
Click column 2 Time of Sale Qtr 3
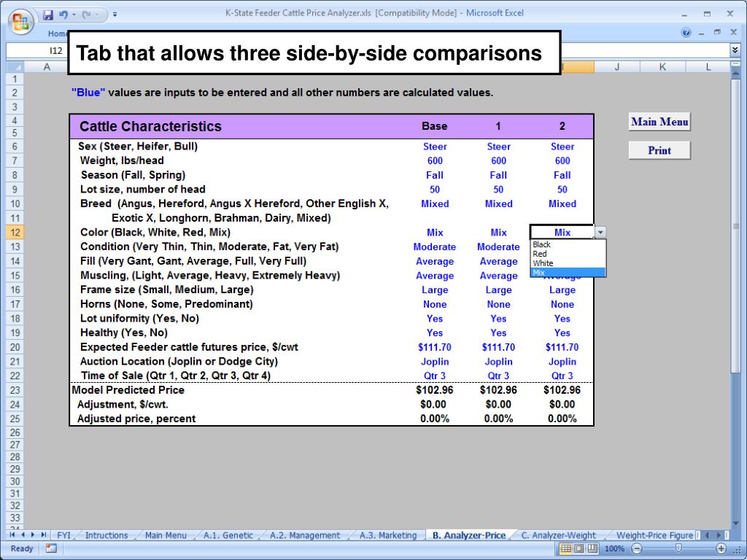pyautogui.click(x=562, y=376)
